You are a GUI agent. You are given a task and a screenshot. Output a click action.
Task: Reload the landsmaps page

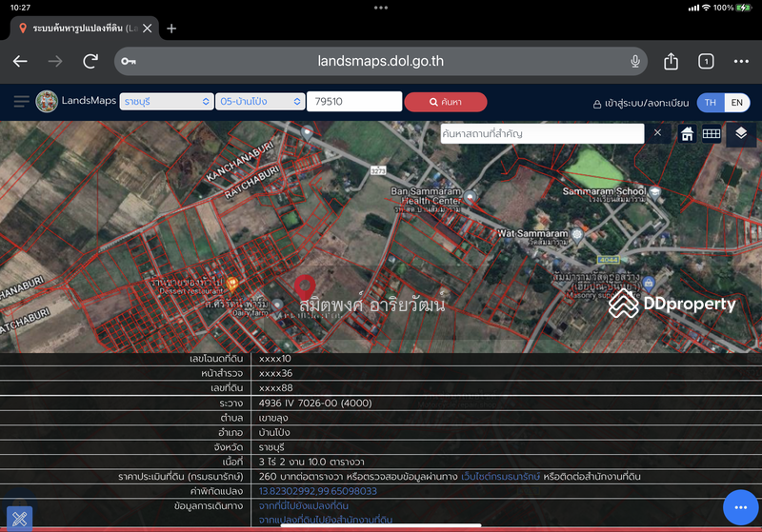[x=90, y=61]
